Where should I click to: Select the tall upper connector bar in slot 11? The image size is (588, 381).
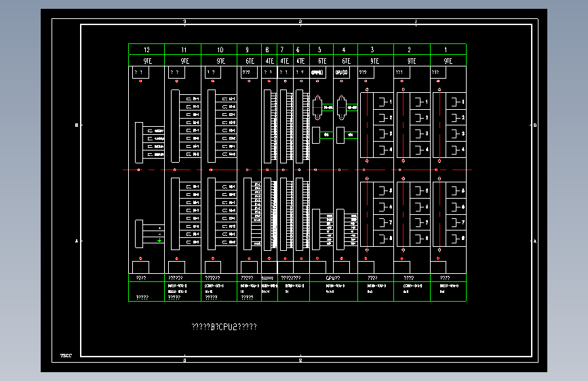pyautogui.click(x=175, y=126)
